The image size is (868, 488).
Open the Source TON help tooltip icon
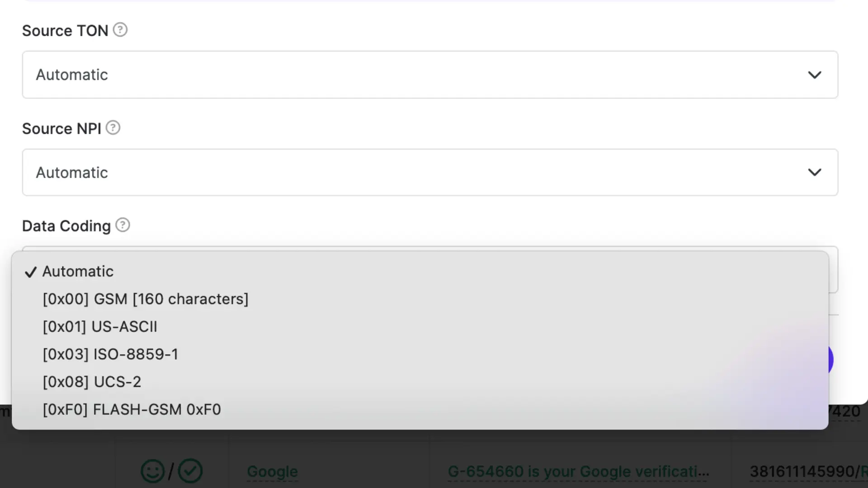(120, 30)
